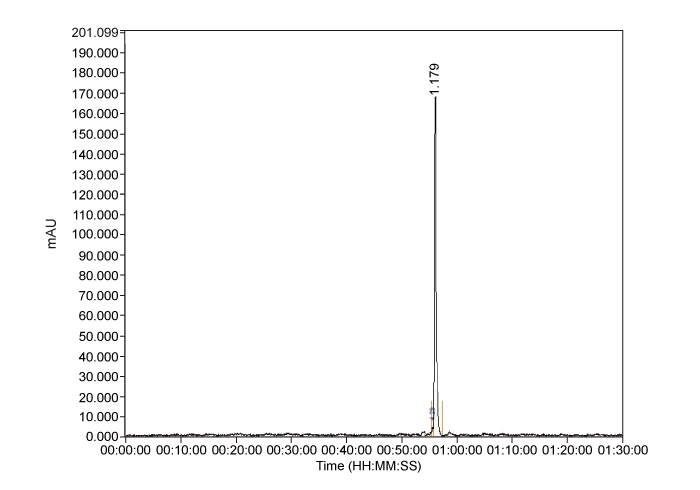Screen dimensions: 700x490
Task: Click x-axis time label 01:20:00
Action: point(567,450)
